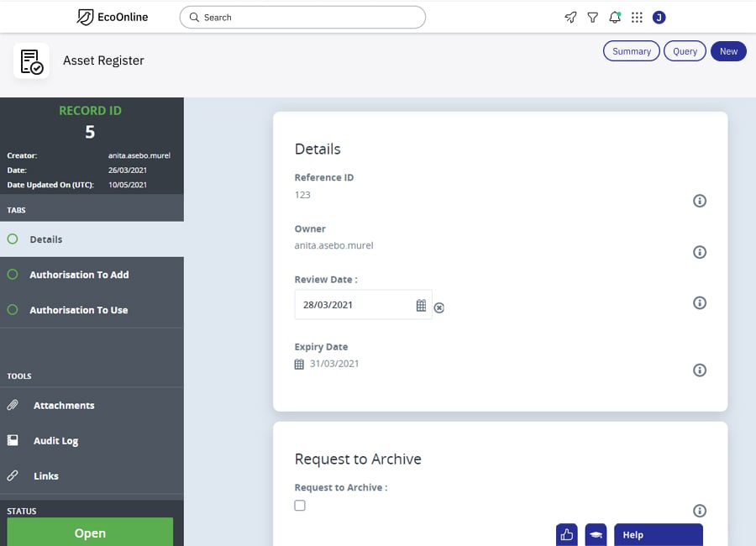Viewport: 756px width, 546px height.
Task: Click the EcoOnline logo
Action: [x=113, y=18]
